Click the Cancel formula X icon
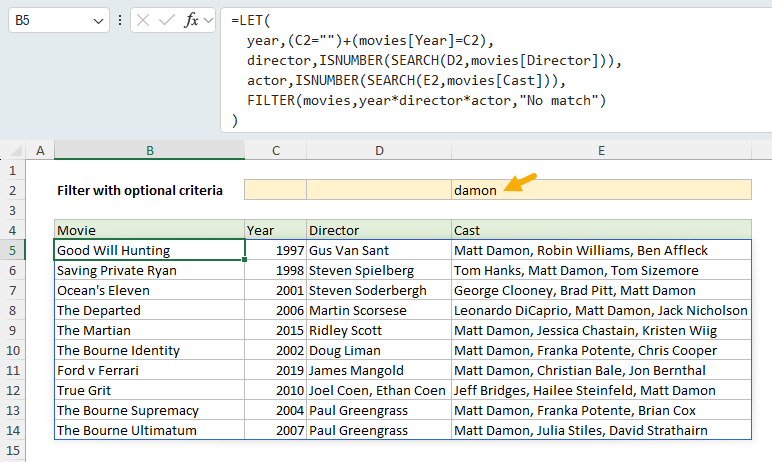Viewport: 772px width, 462px height. [143, 20]
